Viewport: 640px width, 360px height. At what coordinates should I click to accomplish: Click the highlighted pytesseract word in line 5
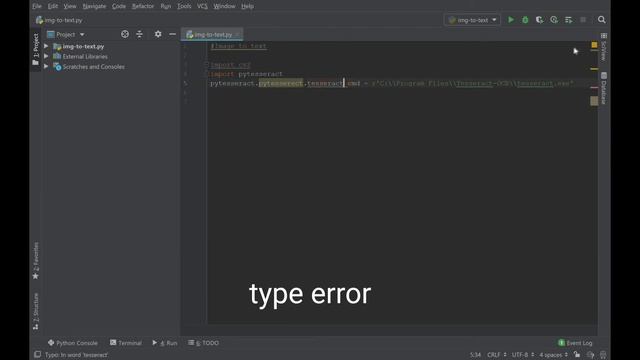(x=281, y=83)
